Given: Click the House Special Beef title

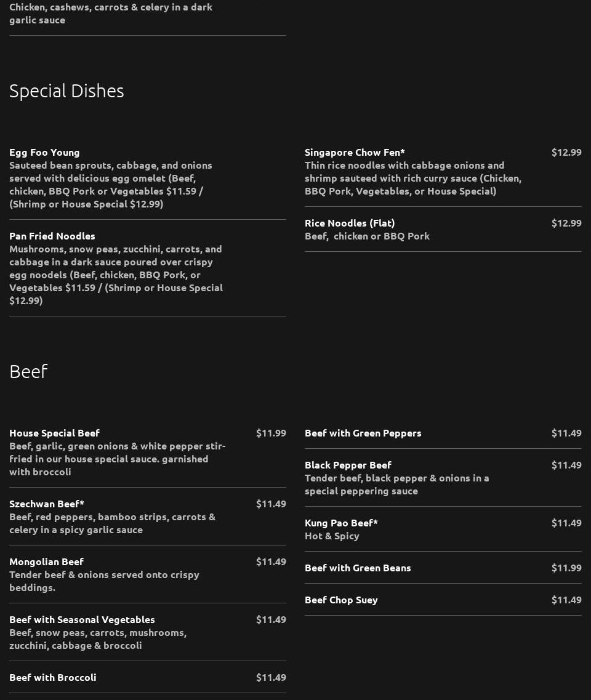Looking at the screenshot, I should (x=54, y=433).
